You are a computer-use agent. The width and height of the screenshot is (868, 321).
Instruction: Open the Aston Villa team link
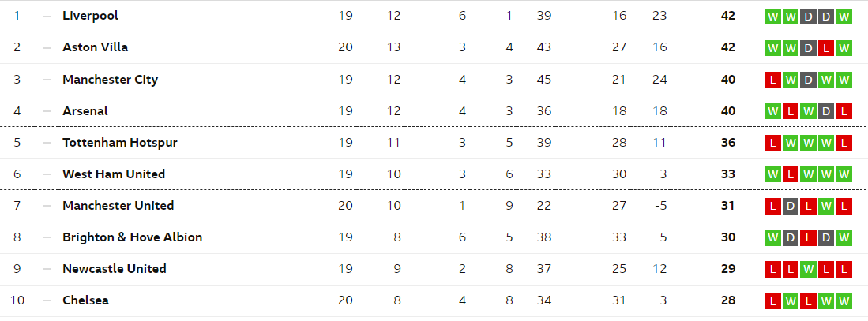96,47
